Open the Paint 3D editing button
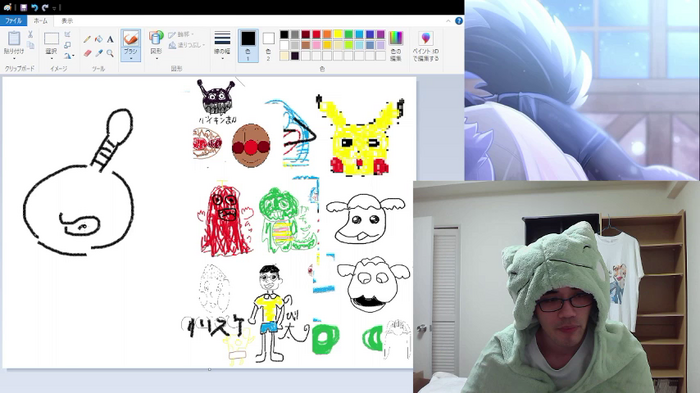 point(425,46)
